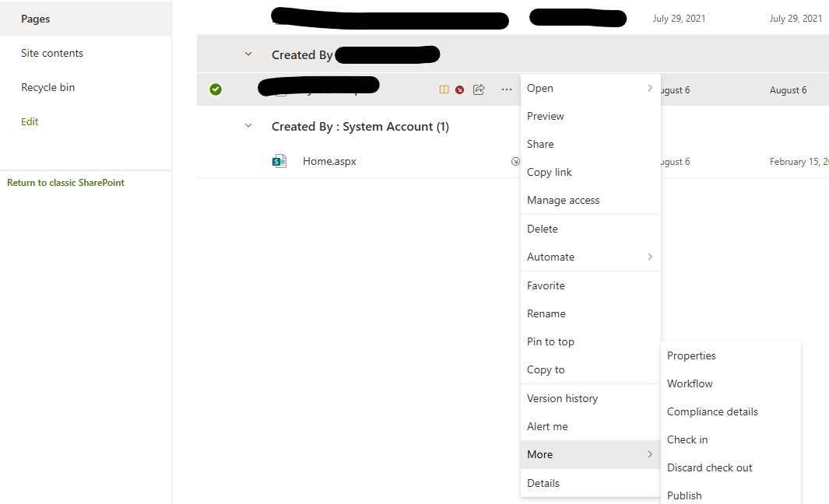Open sharing options for the checked-out page
Screen dimensions: 829x504
[479, 89]
